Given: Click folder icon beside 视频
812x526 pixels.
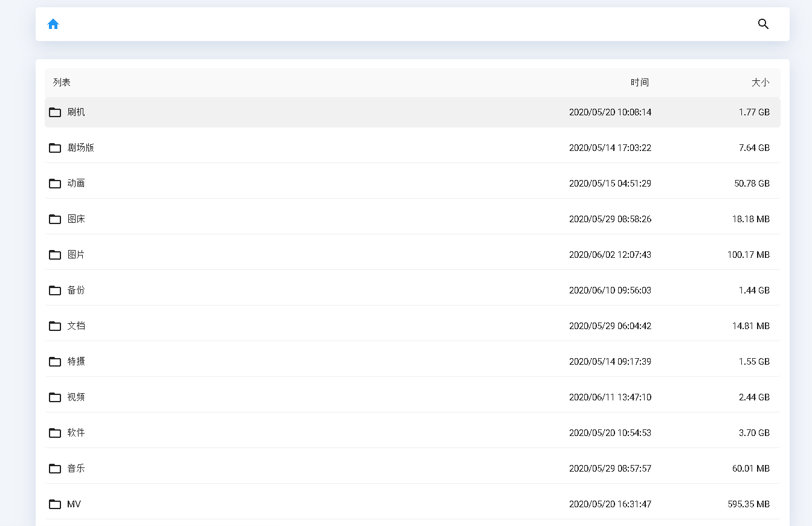Looking at the screenshot, I should 55,397.
